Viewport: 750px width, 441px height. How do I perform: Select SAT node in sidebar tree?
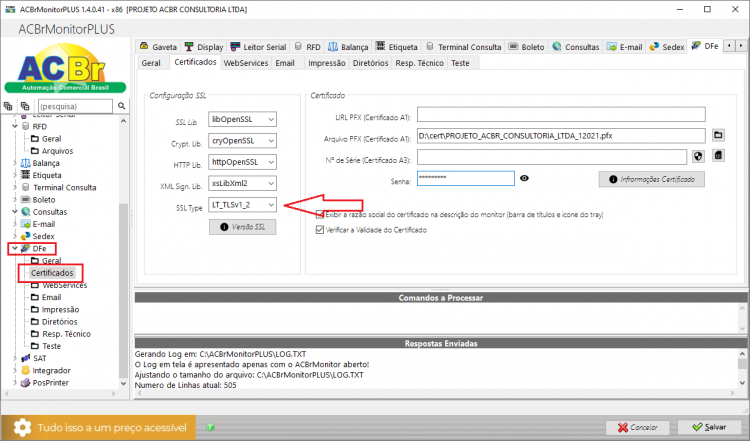39,358
